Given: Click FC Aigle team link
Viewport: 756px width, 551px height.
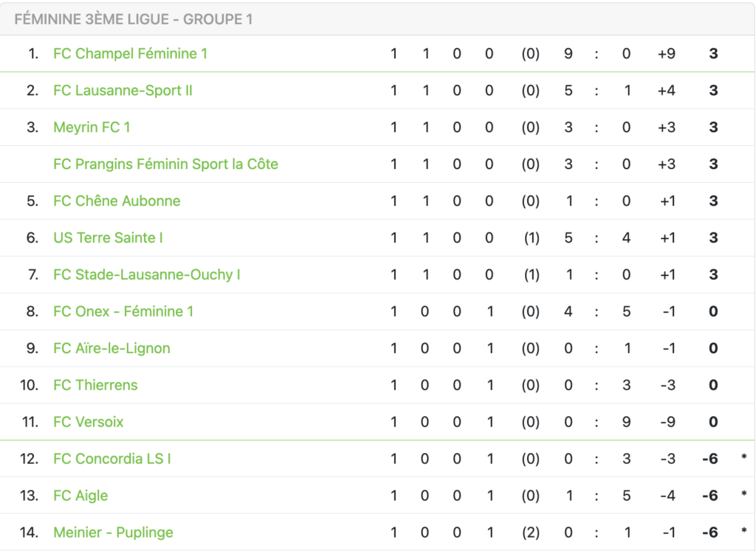Looking at the screenshot, I should [x=80, y=496].
